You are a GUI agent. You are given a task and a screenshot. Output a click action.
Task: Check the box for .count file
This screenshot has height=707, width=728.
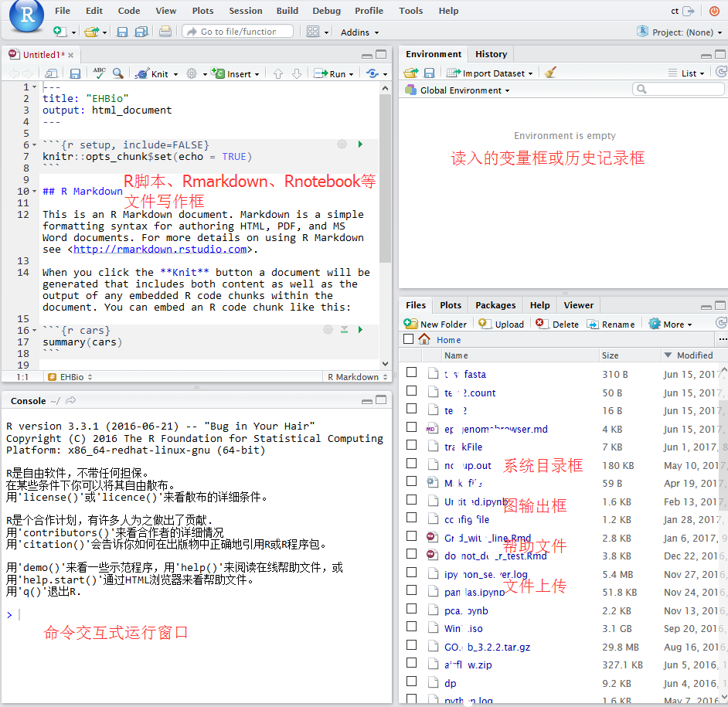point(411,391)
